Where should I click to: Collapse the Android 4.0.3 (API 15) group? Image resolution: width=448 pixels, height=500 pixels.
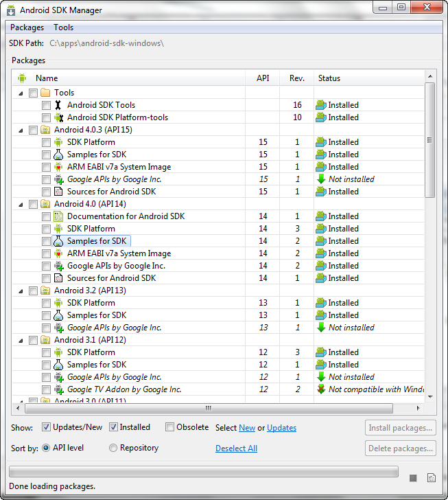(21, 130)
